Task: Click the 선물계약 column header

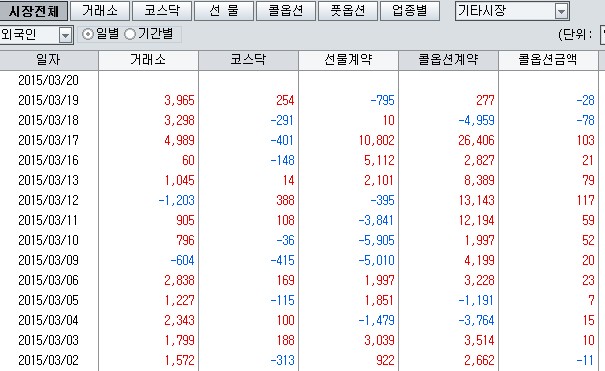Action: (x=348, y=60)
